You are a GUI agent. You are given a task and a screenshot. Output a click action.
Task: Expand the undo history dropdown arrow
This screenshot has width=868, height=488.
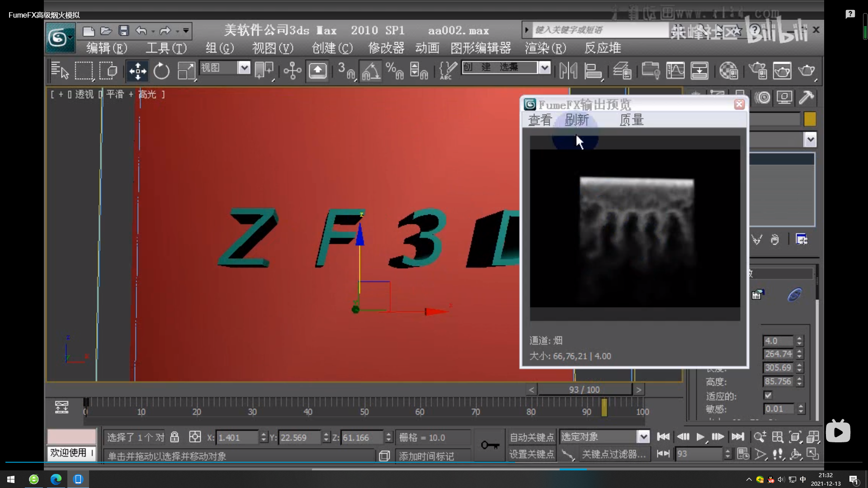(x=153, y=31)
